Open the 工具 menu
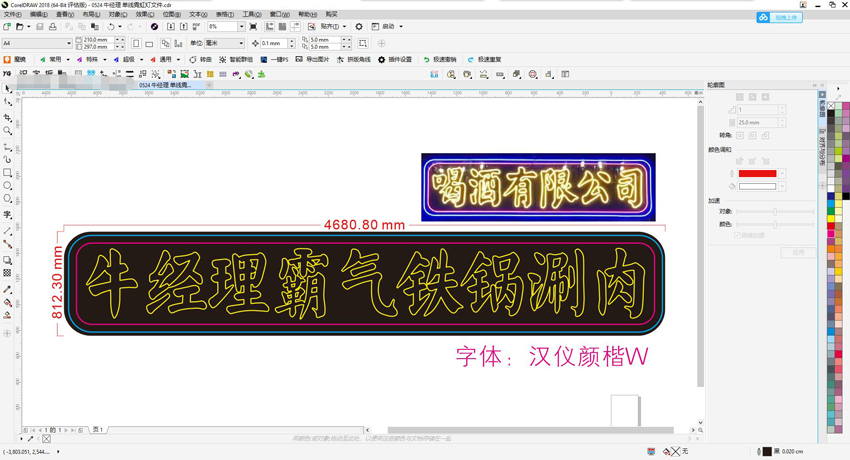The height and width of the screenshot is (460, 850). 252,15
